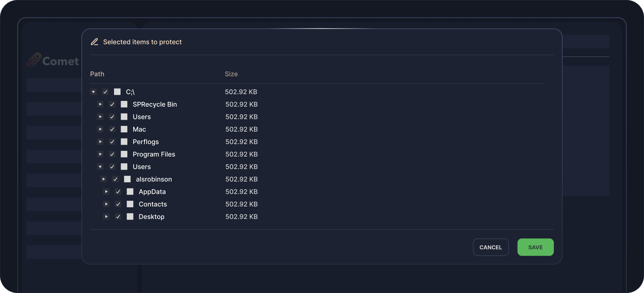The height and width of the screenshot is (293, 644).
Task: Click the Size column header
Action: (x=231, y=74)
